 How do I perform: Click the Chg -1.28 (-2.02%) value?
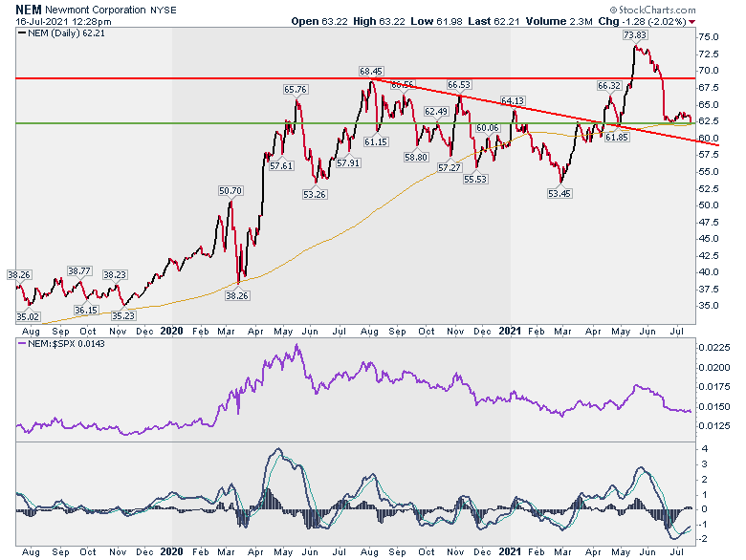pos(643,21)
